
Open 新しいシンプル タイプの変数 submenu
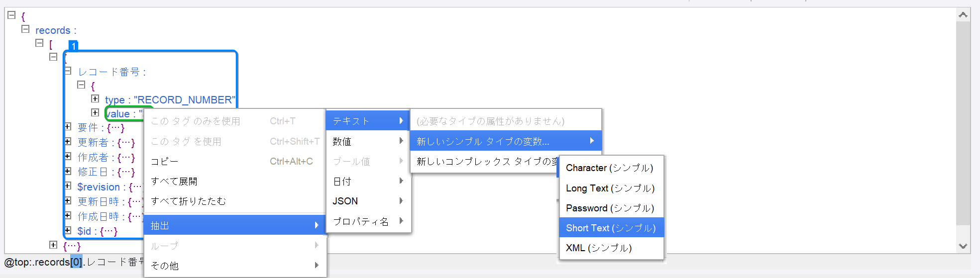tap(506, 141)
